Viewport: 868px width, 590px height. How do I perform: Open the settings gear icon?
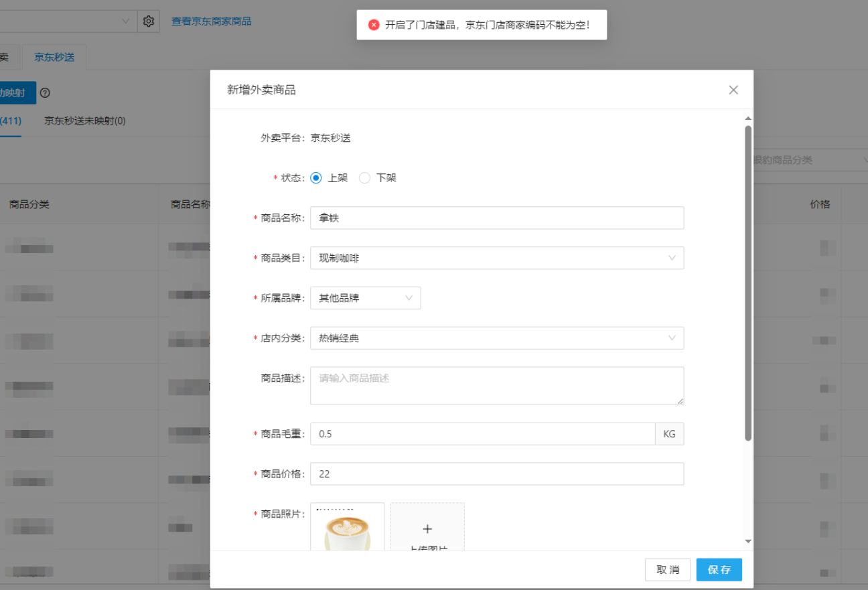(149, 21)
